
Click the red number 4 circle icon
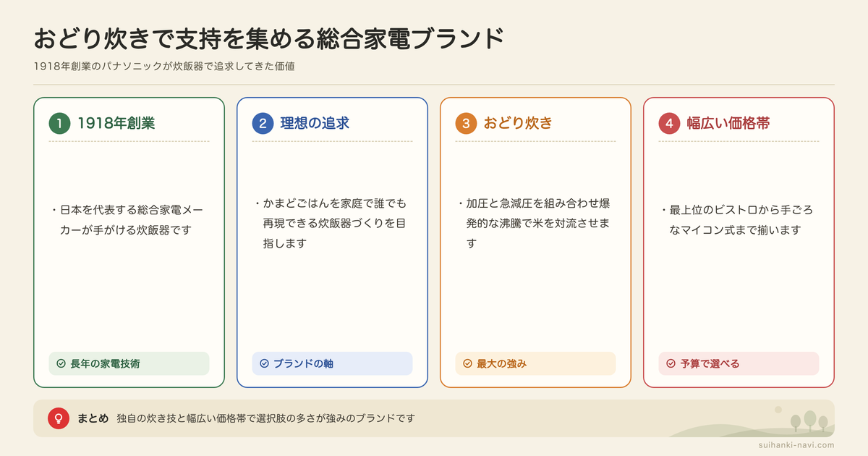pos(669,123)
